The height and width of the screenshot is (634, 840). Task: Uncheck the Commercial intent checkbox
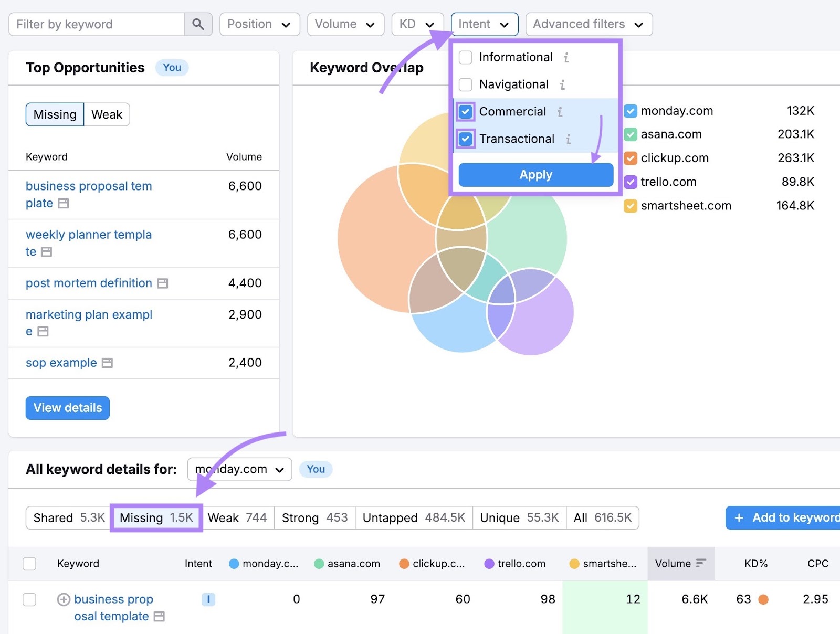pyautogui.click(x=465, y=111)
